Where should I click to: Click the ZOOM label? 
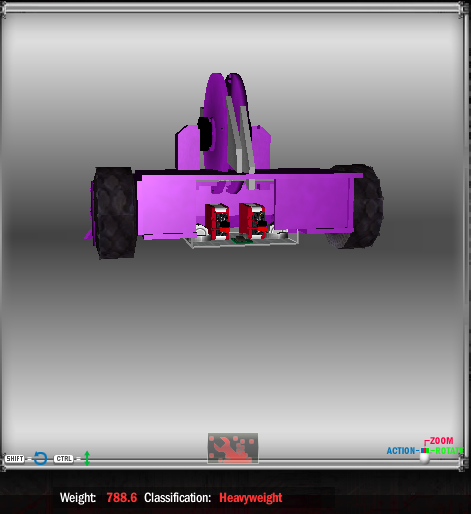pos(441,441)
